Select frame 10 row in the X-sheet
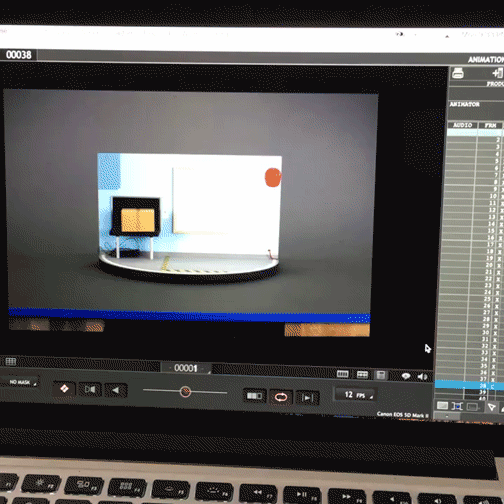Image resolution: width=504 pixels, height=504 pixels. pyautogui.click(x=473, y=196)
